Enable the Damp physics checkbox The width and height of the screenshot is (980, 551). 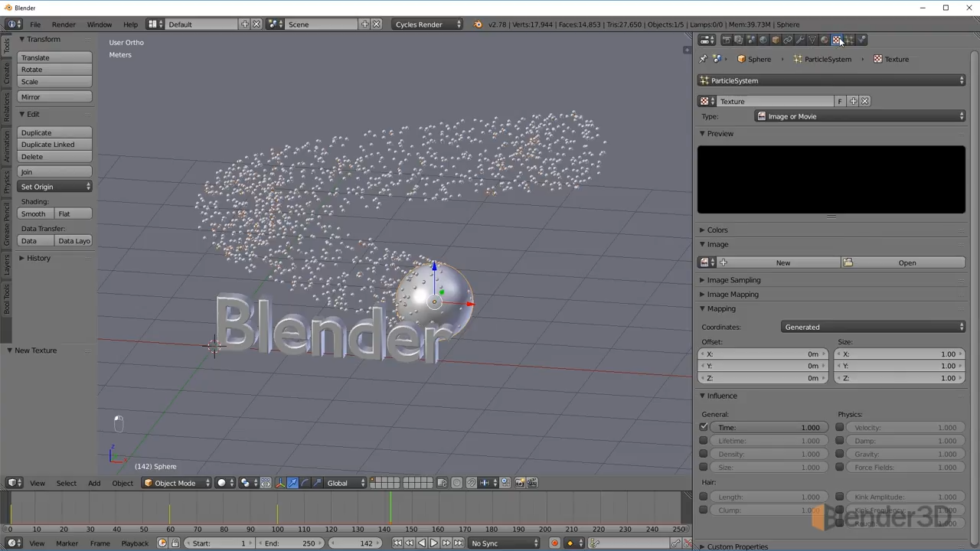(x=840, y=441)
